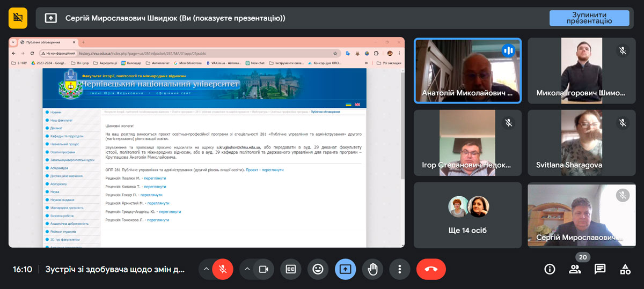
Task: Click 'переглянути' link for Рецензія Токар П.
Action: pos(151,195)
